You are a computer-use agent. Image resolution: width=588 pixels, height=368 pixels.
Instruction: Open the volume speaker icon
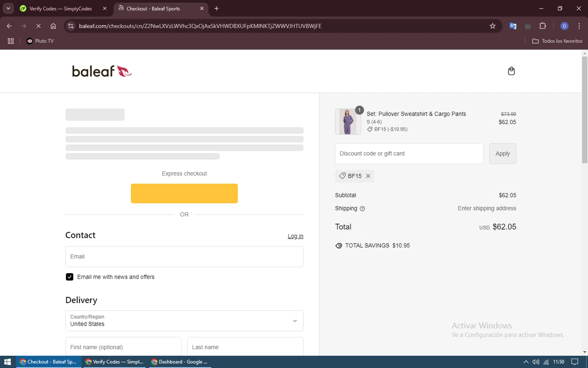click(x=536, y=362)
